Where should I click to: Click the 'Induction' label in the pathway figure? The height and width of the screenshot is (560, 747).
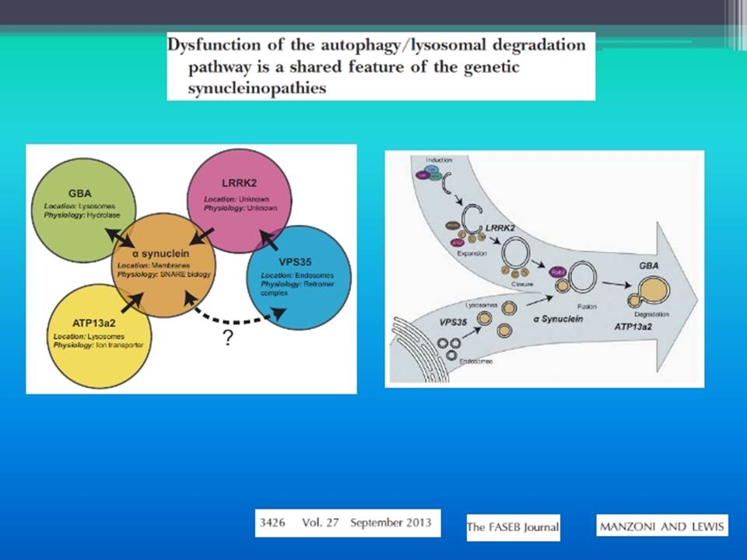pos(439,160)
